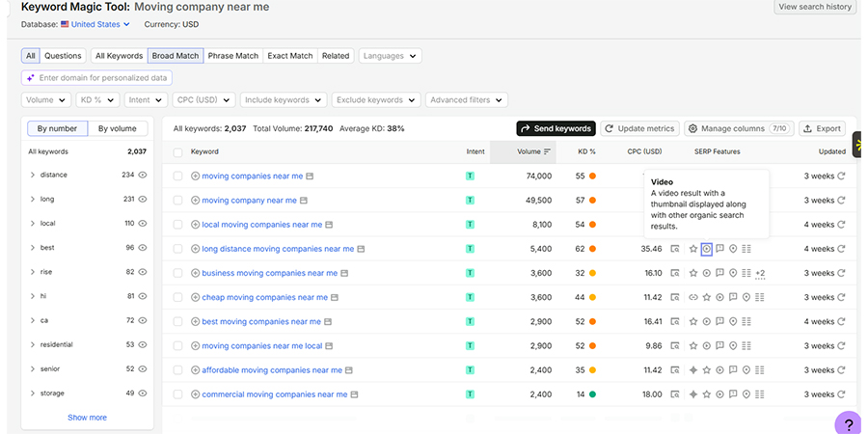Select the Exact Match tab

tap(290, 56)
